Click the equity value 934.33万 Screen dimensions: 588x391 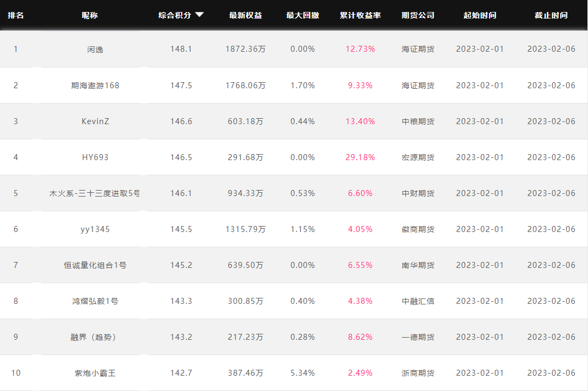tap(246, 193)
